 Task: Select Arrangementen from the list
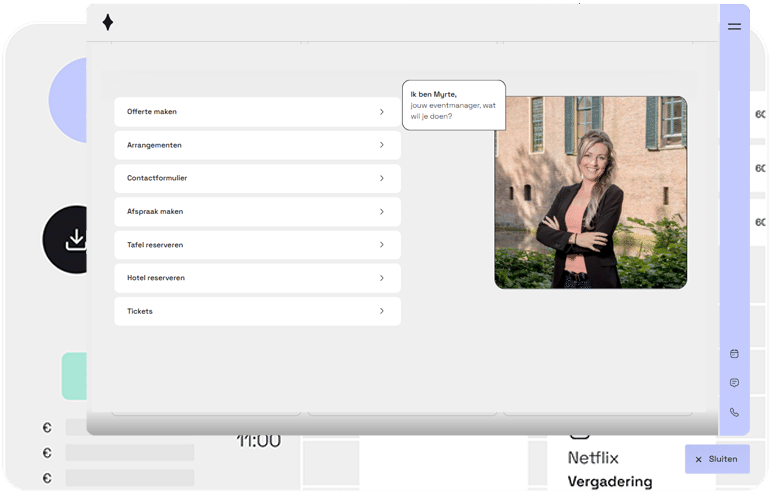point(257,145)
